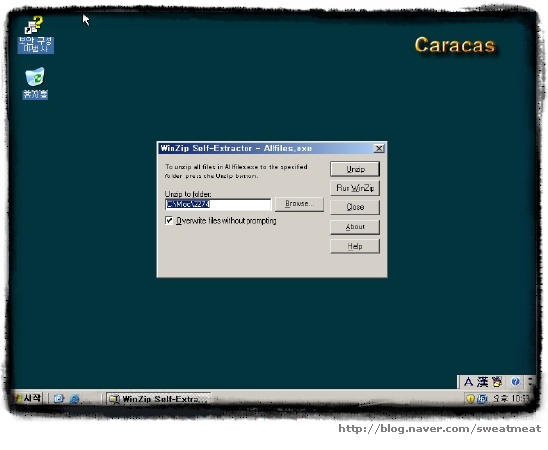Close the dialog with the title bar X
Screen dimensions: 548x450
(379, 148)
